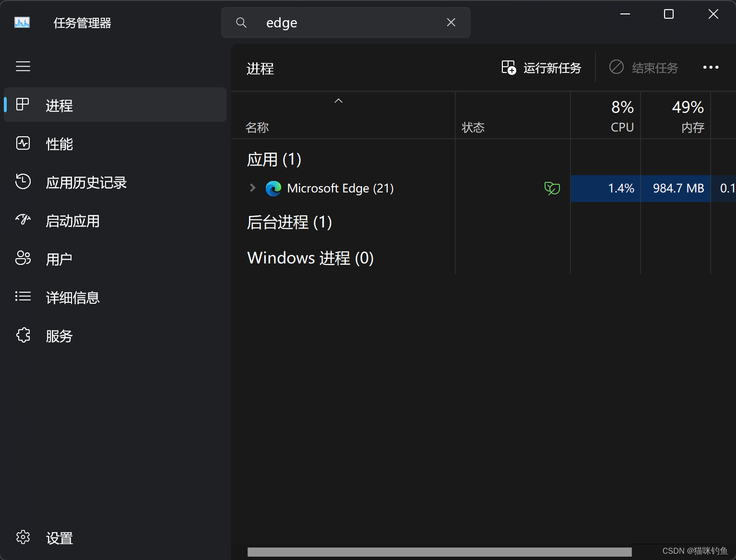Open the three-dots more options menu
This screenshot has width=736, height=560.
tap(711, 67)
